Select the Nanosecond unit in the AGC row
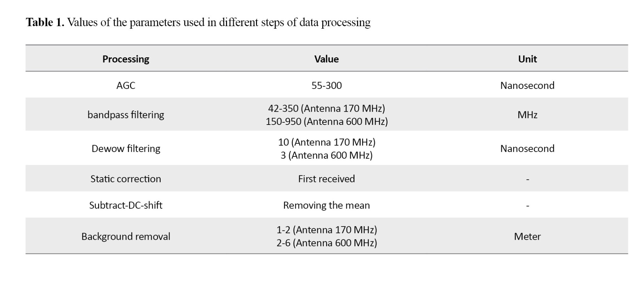The height and width of the screenshot is (281, 644). coord(527,85)
